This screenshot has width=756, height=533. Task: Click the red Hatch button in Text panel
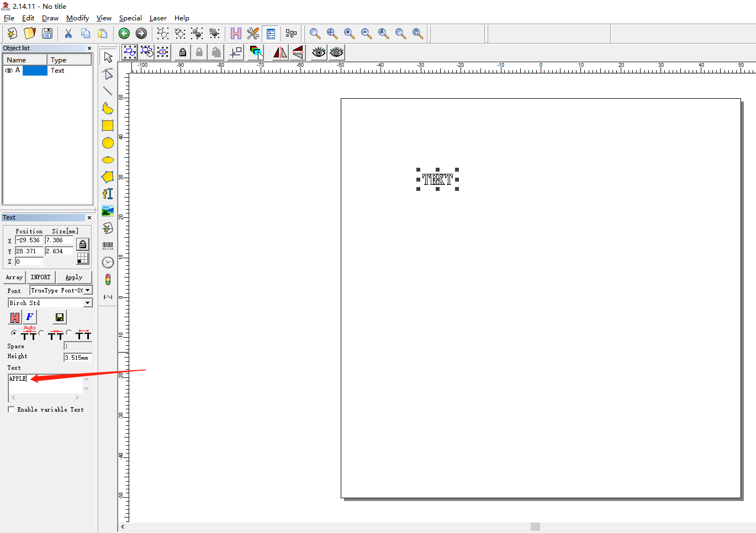(15, 317)
